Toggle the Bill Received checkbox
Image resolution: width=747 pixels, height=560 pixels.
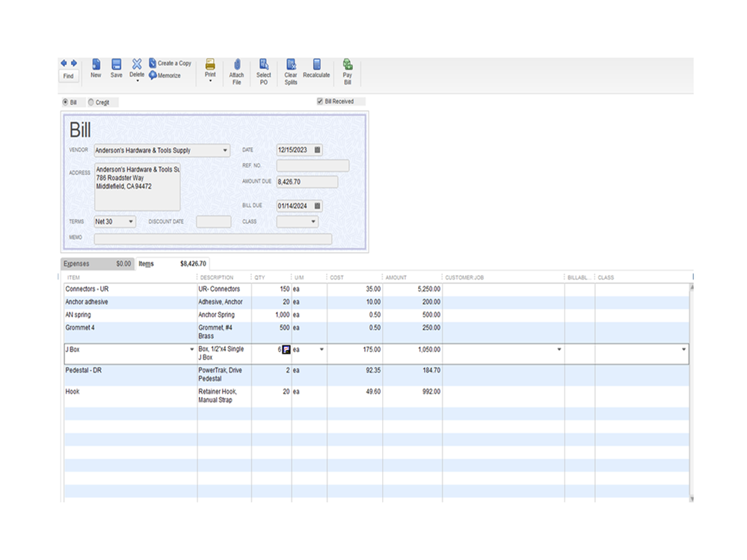click(x=320, y=101)
